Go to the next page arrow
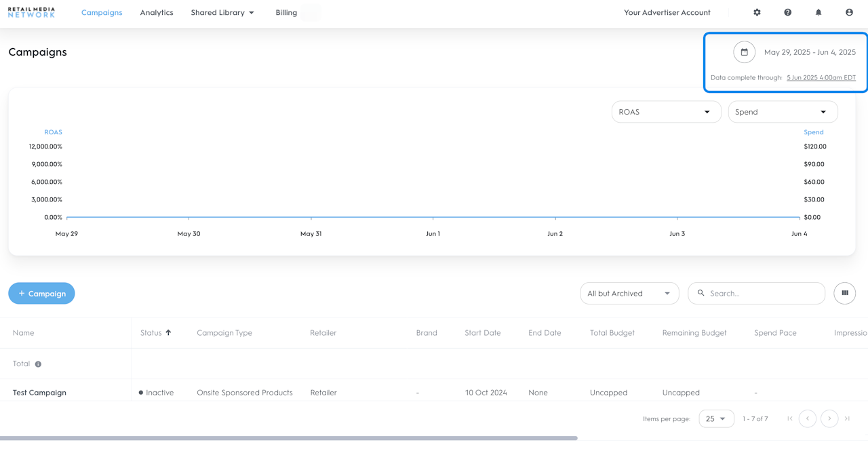This screenshot has width=868, height=451. [x=829, y=418]
